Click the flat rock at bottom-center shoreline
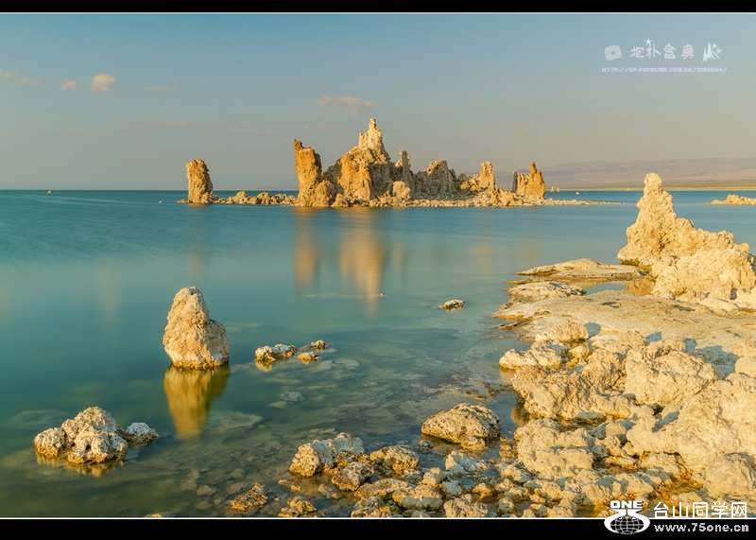The width and height of the screenshot is (756, 540). click(x=461, y=424)
